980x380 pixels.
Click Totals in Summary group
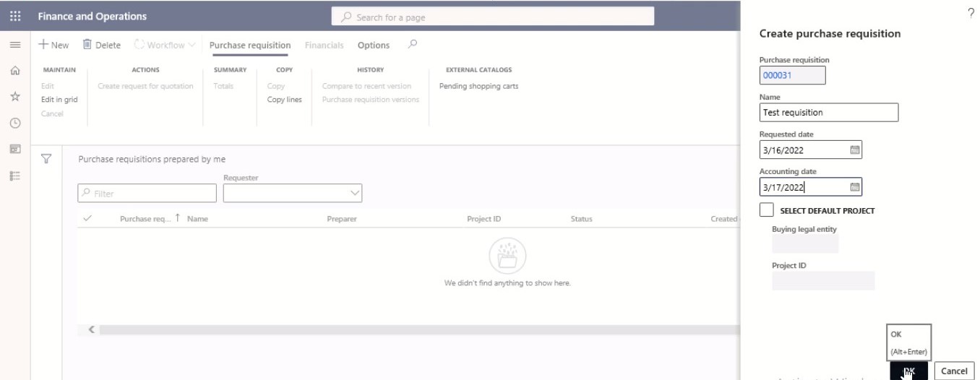click(x=223, y=86)
